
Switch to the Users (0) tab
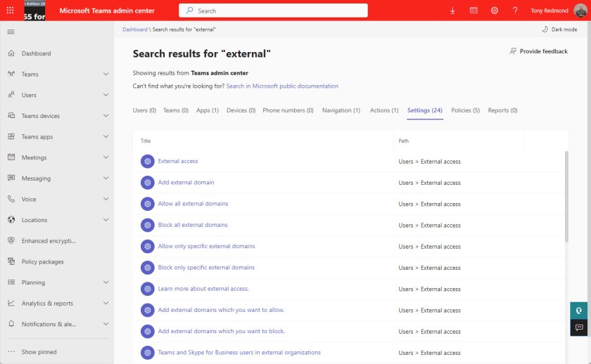pos(144,110)
